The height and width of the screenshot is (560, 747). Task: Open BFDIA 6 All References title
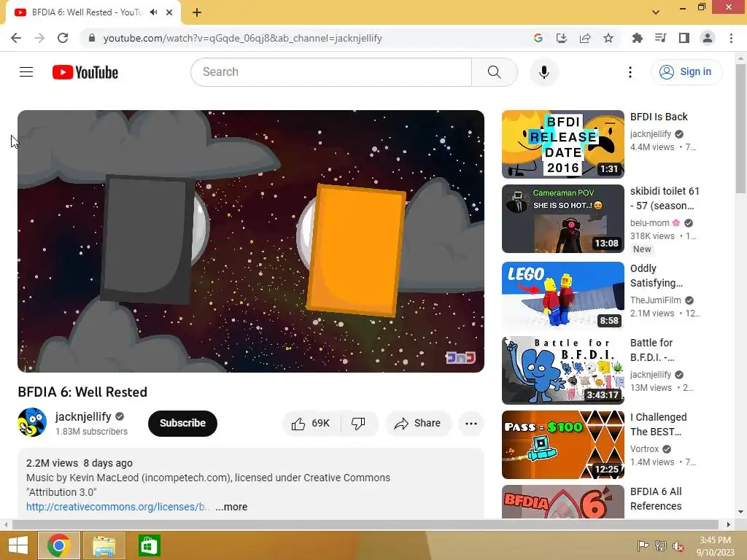pyautogui.click(x=656, y=499)
